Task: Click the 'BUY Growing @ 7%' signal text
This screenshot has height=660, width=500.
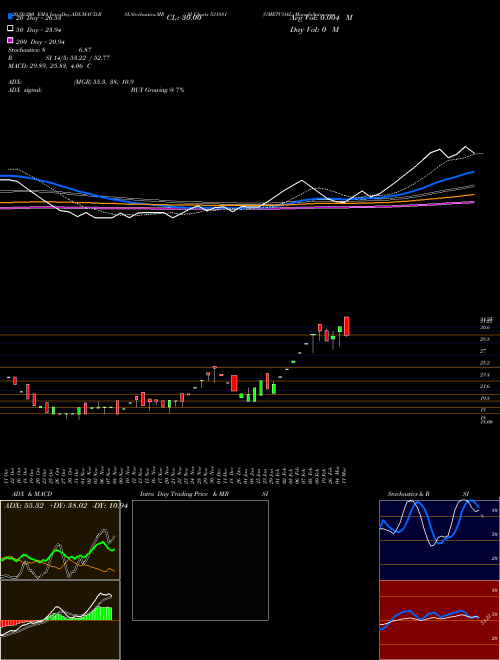Action: [x=157, y=90]
